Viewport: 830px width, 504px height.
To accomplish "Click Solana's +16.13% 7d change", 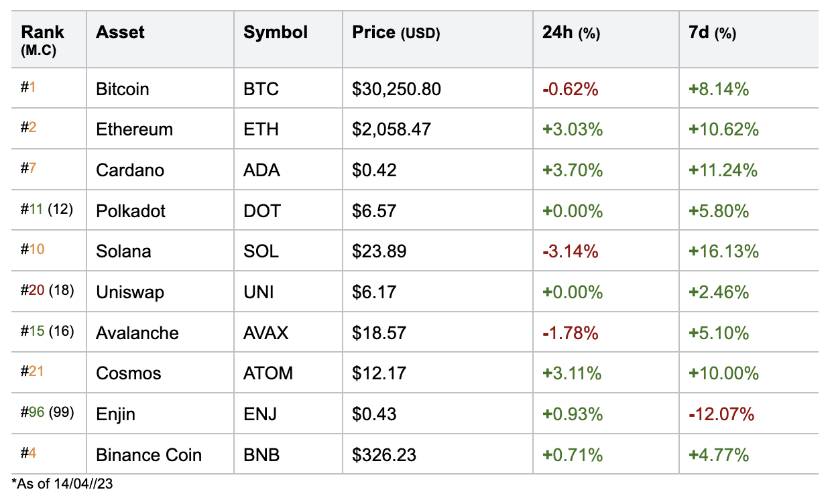I will pos(723,251).
